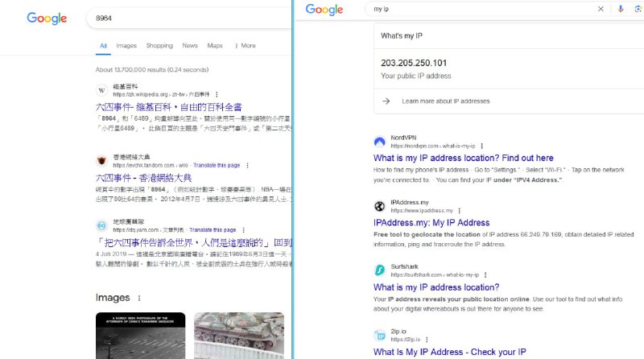Open image search via the camera lens icon
644x359 pixels.
tap(638, 9)
